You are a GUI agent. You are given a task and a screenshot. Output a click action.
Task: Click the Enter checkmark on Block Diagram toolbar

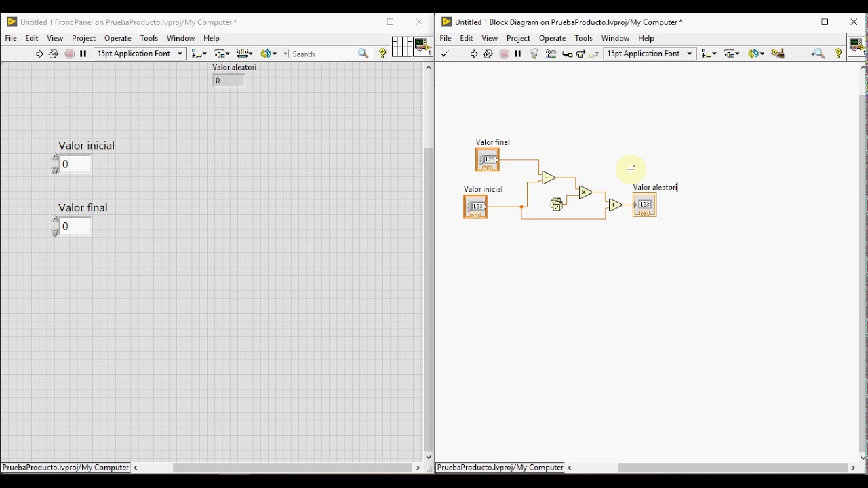coord(446,54)
